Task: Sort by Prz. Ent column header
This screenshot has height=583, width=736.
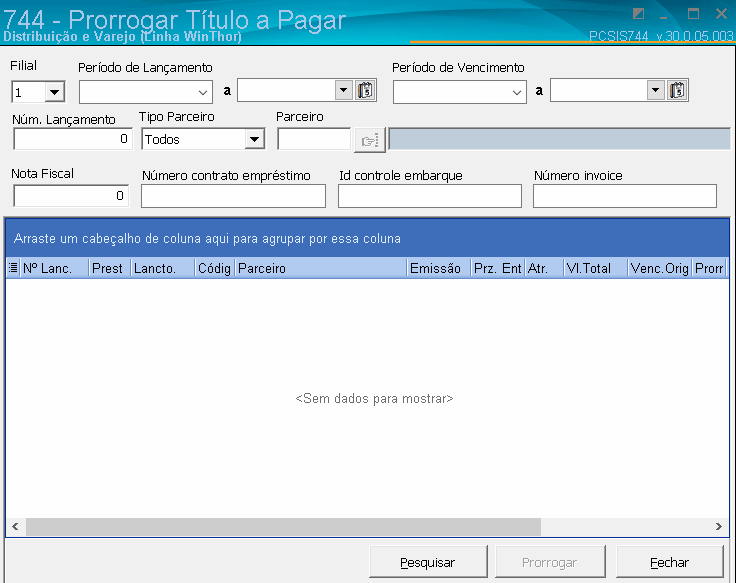Action: coord(498,268)
